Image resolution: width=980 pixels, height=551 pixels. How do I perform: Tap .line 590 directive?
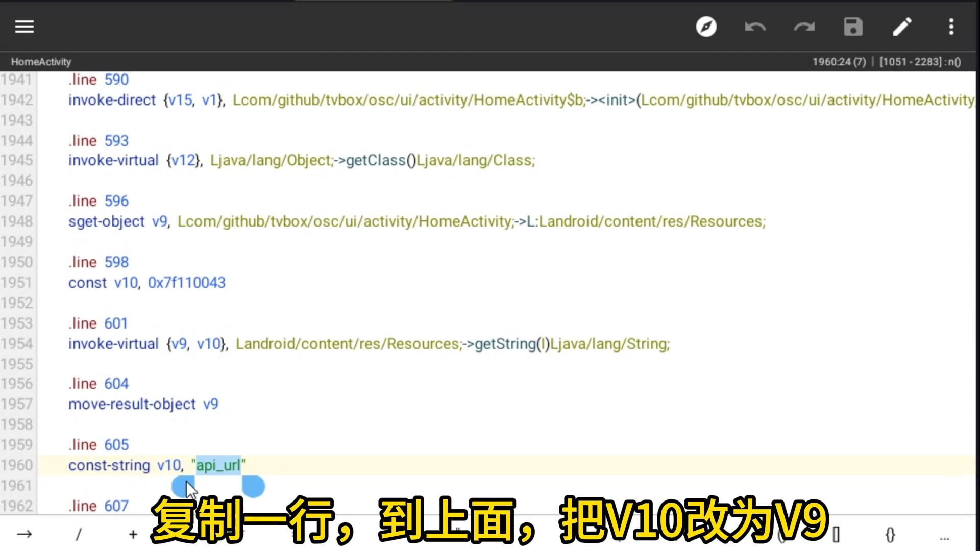point(99,80)
